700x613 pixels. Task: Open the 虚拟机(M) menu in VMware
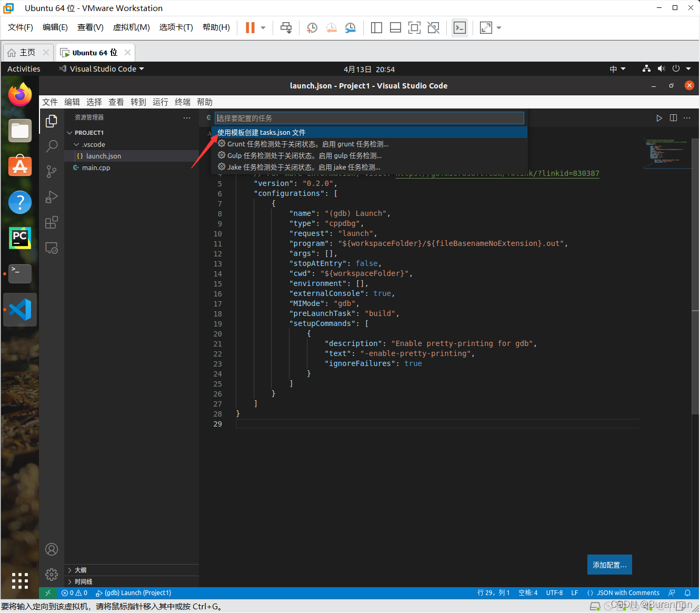[x=132, y=27]
